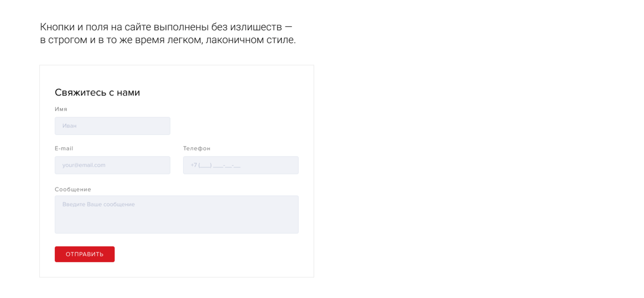644x298 pixels.
Task: Click the Имя name input field
Action: tap(112, 126)
